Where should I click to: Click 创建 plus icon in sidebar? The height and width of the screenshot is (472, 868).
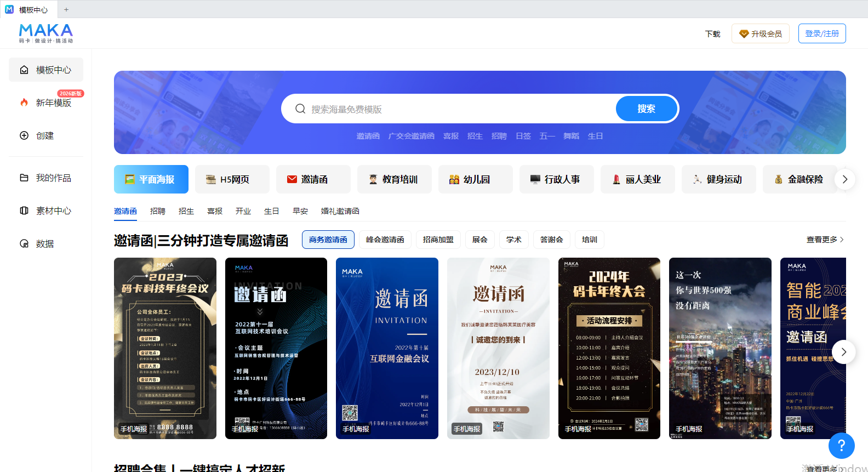[24, 135]
